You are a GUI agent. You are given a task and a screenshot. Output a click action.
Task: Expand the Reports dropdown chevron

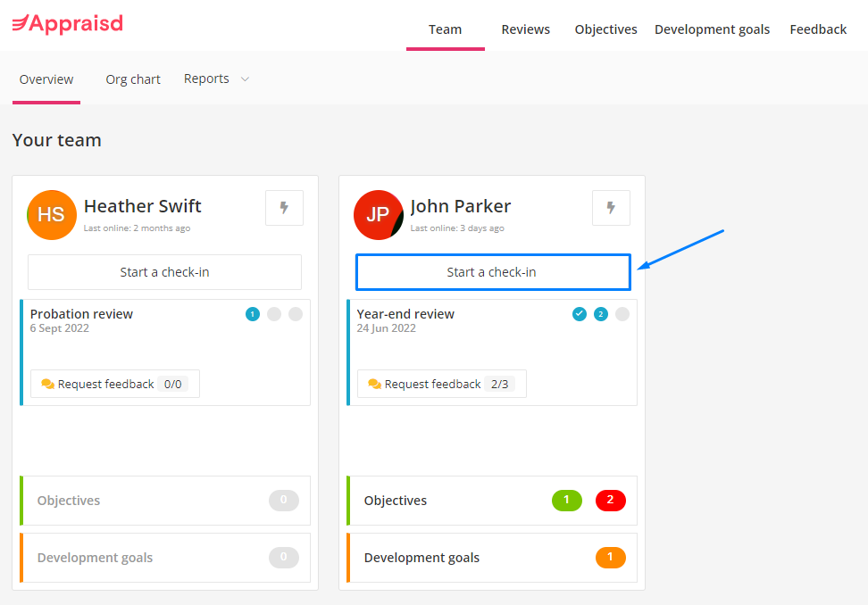pos(245,79)
